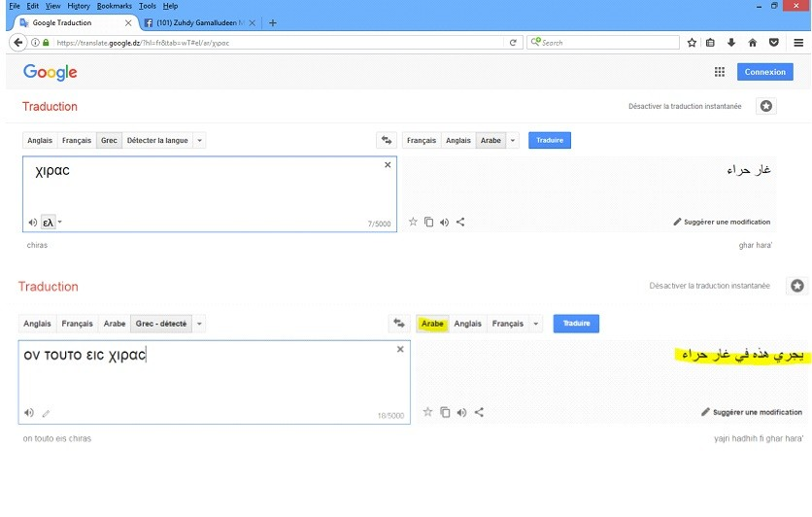Select Grec as upper source language
Screen dimensions: 812x517
tap(109, 140)
